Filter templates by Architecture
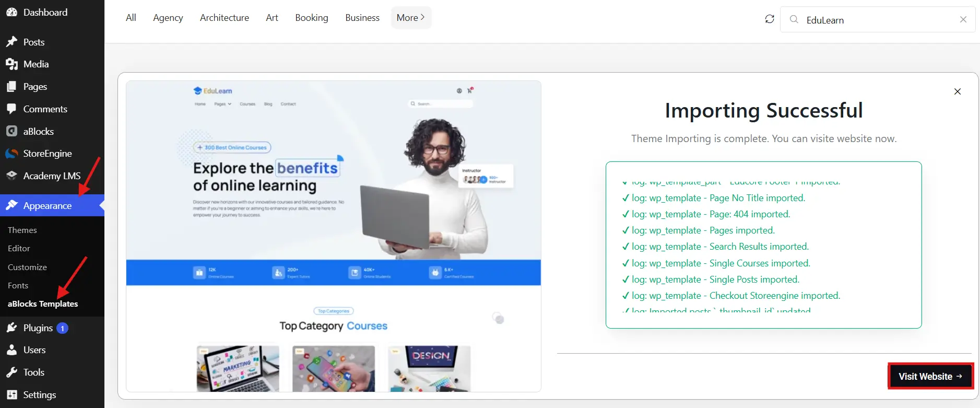Screen dimensions: 980x408 coord(225,18)
